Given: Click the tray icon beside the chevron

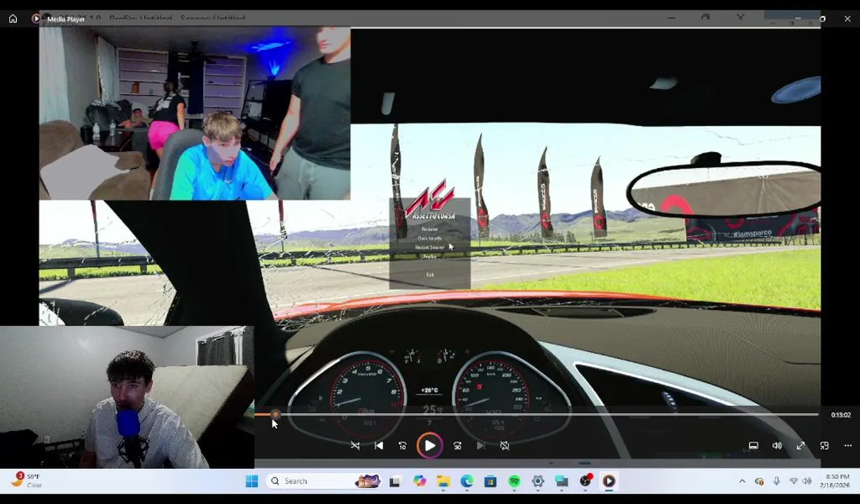Looking at the screenshot, I should coord(759,481).
